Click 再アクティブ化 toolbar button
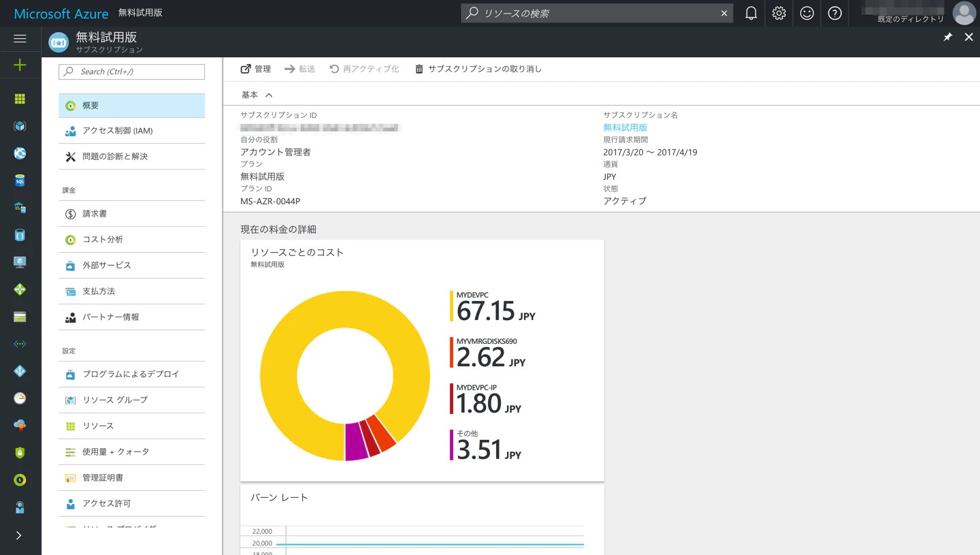This screenshot has width=980, height=555. [x=364, y=69]
